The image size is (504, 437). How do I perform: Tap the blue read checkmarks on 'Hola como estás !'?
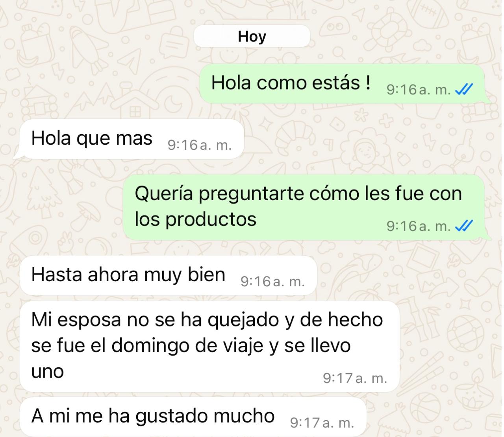(464, 90)
